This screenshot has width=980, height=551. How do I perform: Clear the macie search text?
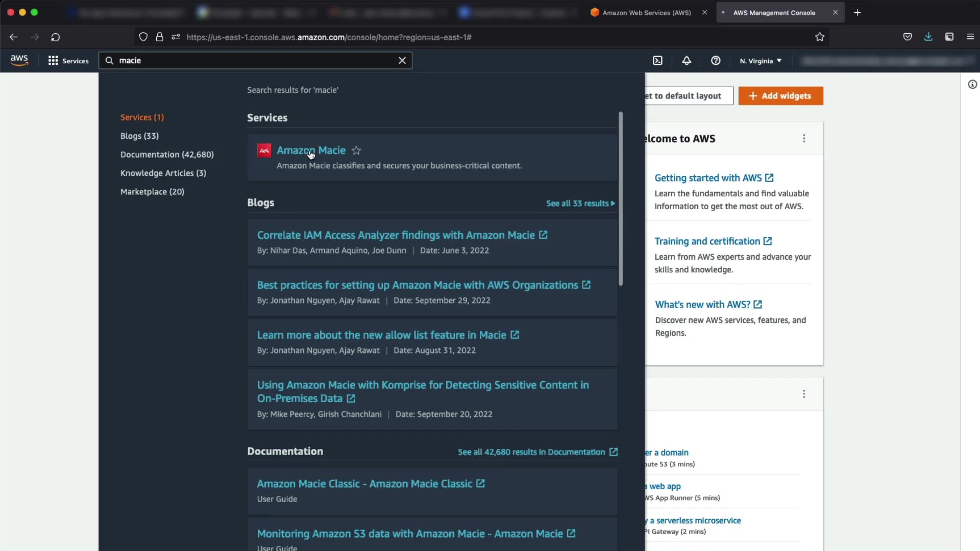coord(402,60)
